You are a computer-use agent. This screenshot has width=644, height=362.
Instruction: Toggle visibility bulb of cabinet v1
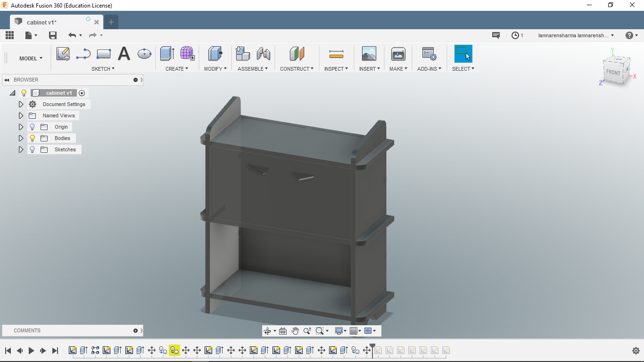click(24, 93)
